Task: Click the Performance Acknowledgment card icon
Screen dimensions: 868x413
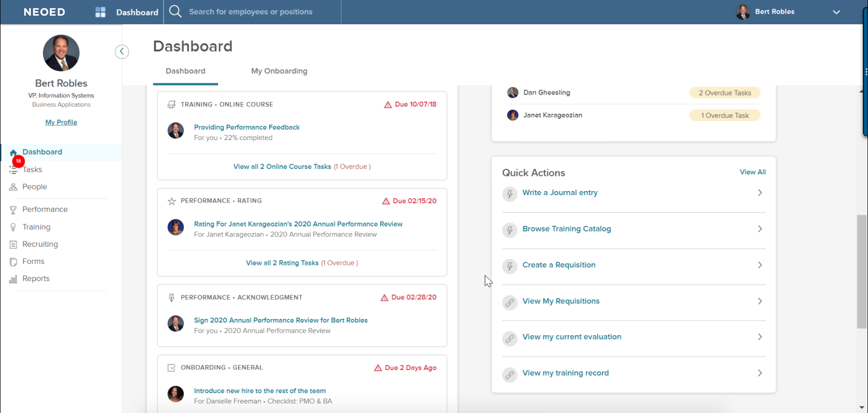Action: 172,298
